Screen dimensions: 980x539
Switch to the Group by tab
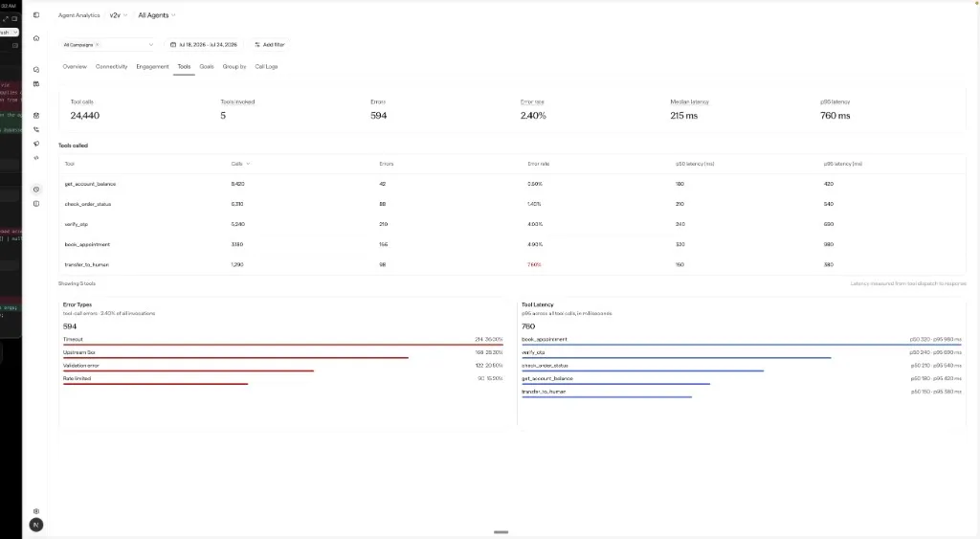pyautogui.click(x=234, y=66)
